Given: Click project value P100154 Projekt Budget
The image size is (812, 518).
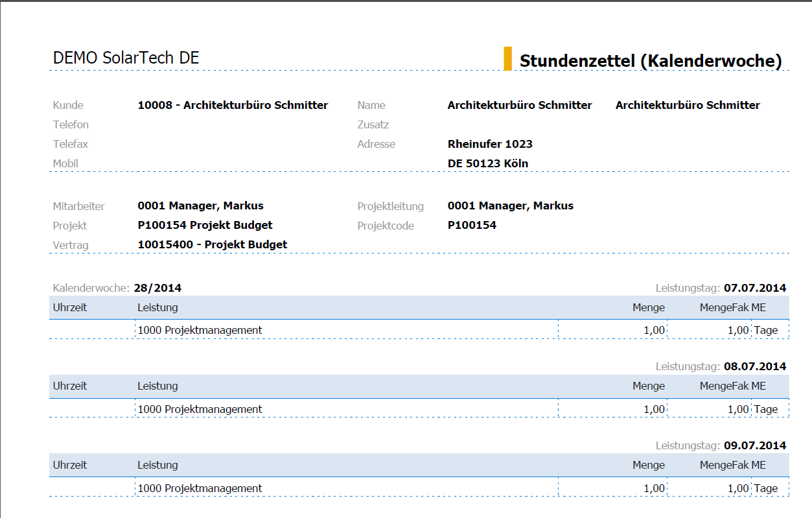Looking at the screenshot, I should (205, 225).
